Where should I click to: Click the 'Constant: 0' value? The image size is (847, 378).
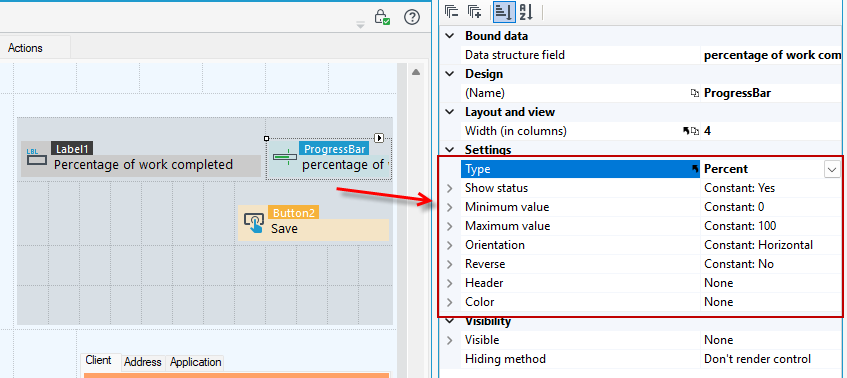[734, 207]
